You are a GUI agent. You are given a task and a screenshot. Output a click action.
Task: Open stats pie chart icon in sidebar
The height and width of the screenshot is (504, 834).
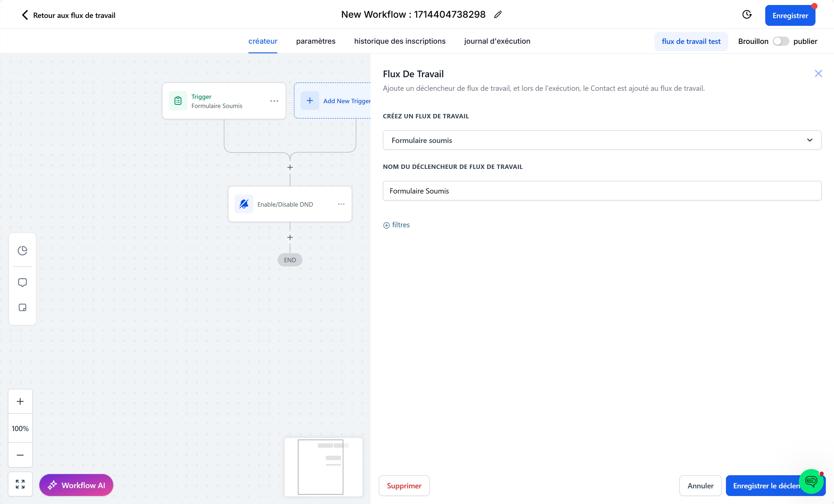[x=22, y=250]
